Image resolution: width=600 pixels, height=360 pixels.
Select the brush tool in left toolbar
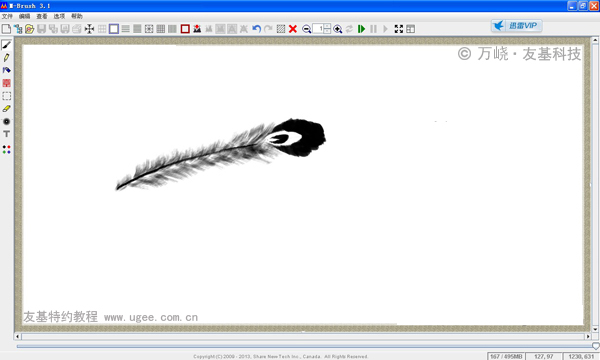pyautogui.click(x=7, y=45)
